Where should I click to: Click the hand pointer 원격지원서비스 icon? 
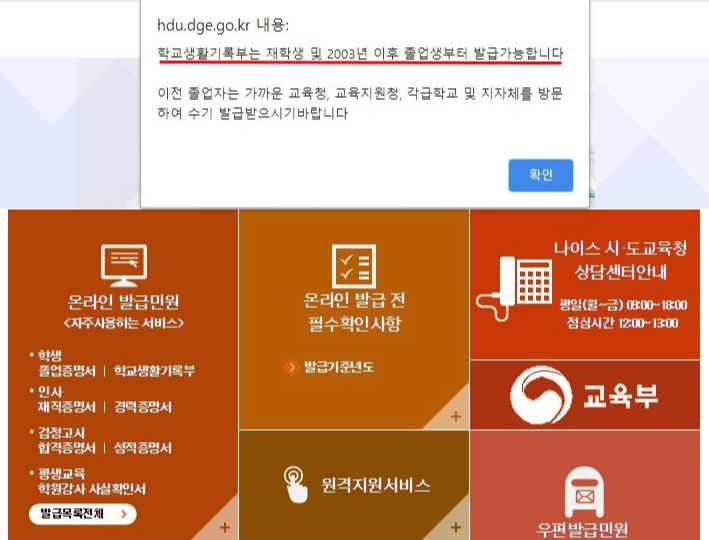[x=296, y=485]
